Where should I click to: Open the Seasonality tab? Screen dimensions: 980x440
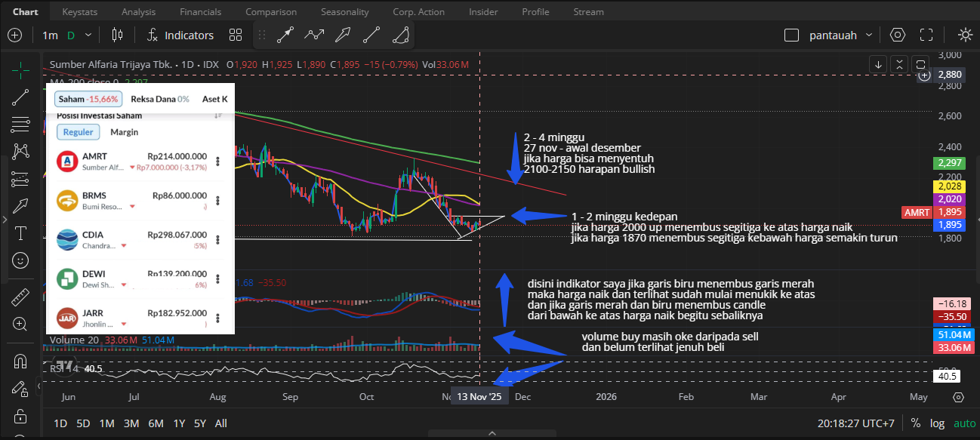click(x=345, y=12)
